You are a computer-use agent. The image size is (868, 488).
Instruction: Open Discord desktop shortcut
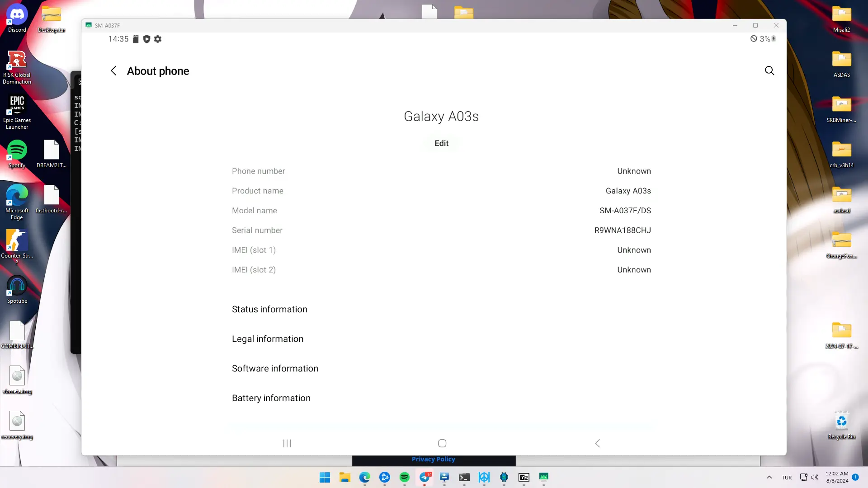[x=17, y=18]
